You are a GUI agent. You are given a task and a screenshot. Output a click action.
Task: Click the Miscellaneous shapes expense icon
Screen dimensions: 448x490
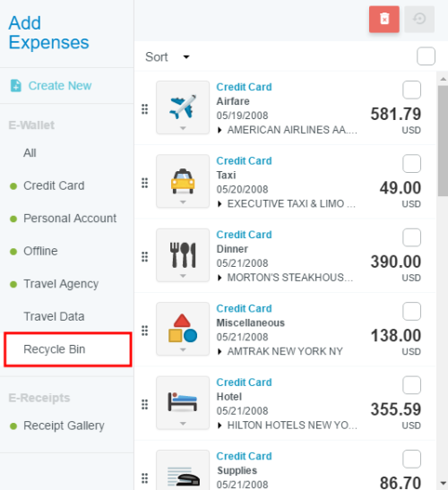click(183, 329)
